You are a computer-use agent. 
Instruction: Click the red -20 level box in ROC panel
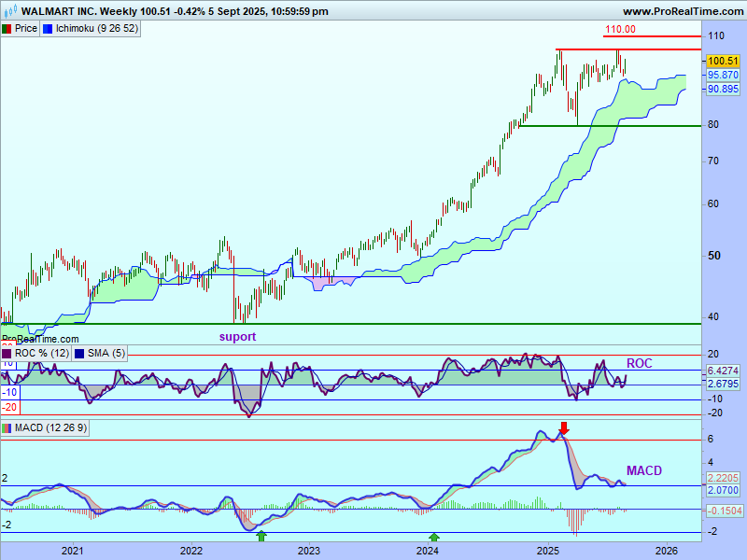tap(9, 408)
